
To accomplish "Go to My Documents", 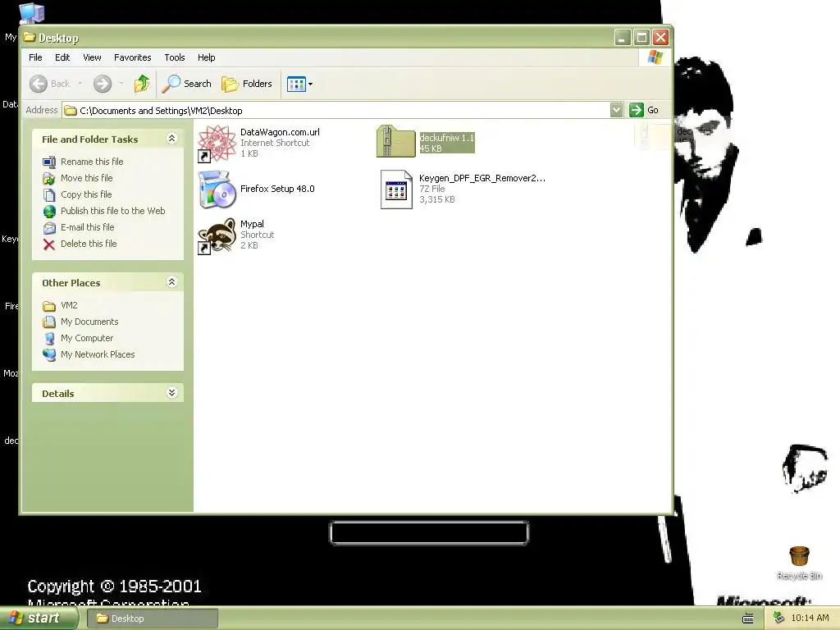I will [x=89, y=322].
